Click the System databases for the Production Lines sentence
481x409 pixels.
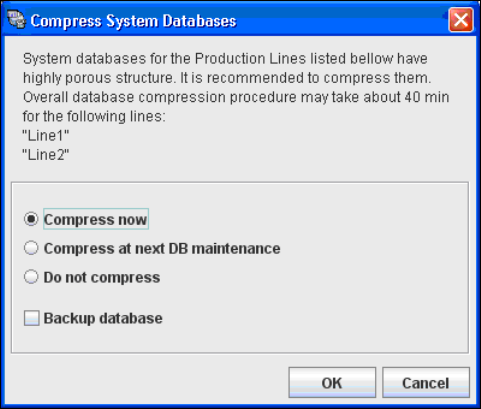(225, 59)
